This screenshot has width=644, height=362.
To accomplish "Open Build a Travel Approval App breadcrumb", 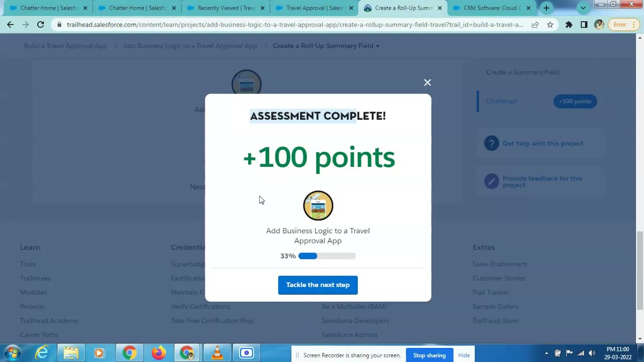I will tap(65, 46).
